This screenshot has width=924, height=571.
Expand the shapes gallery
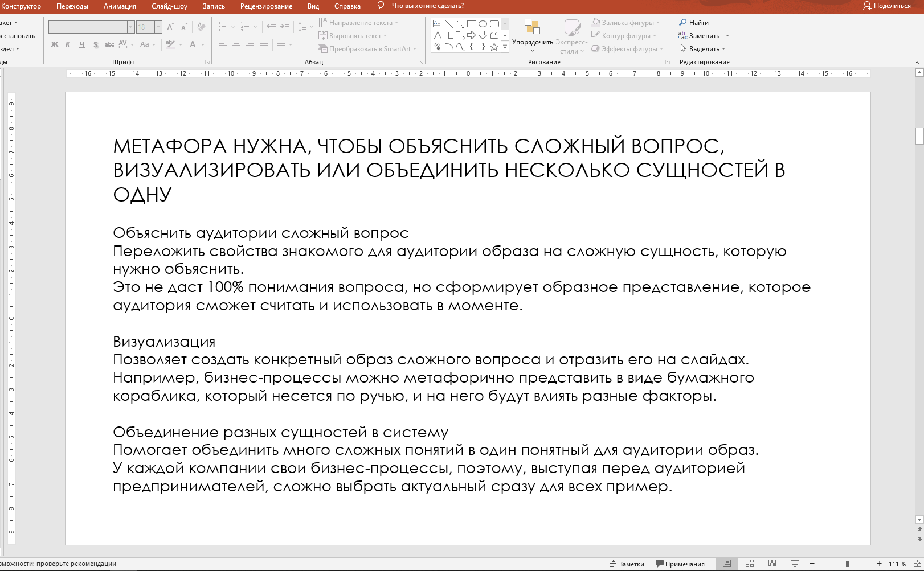point(505,47)
